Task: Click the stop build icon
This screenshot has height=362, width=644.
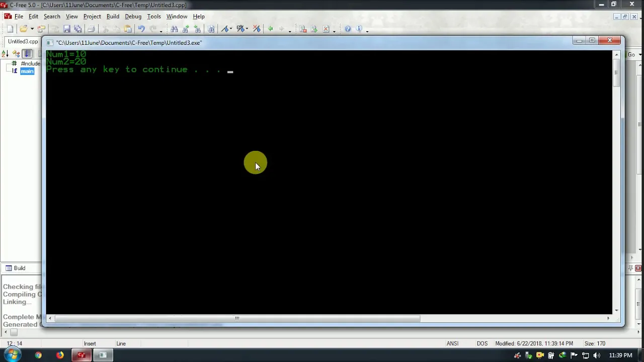Action: [x=326, y=29]
